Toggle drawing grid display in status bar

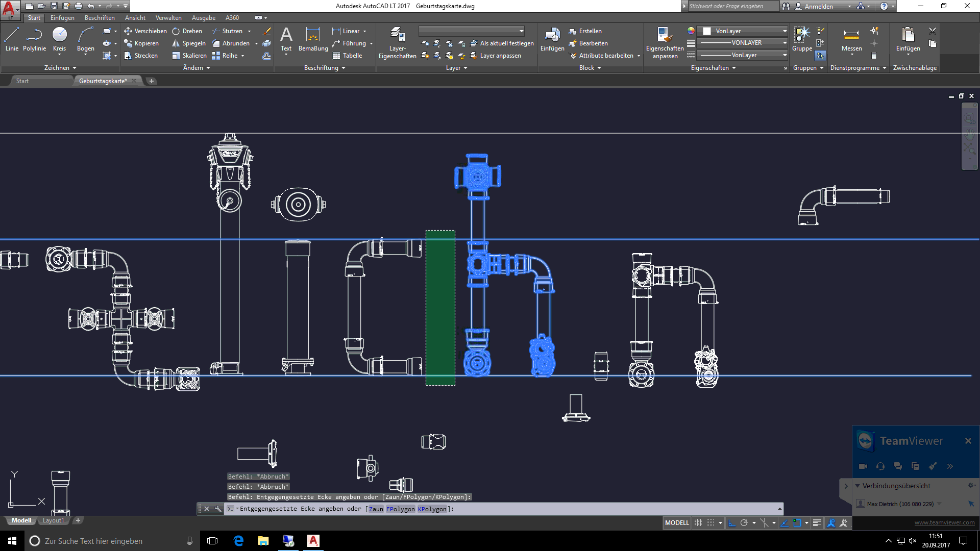click(698, 522)
